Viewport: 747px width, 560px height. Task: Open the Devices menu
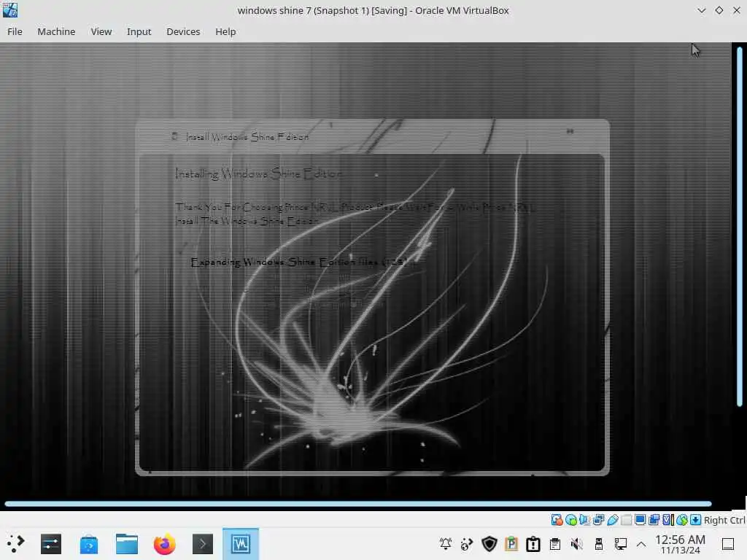pos(183,31)
